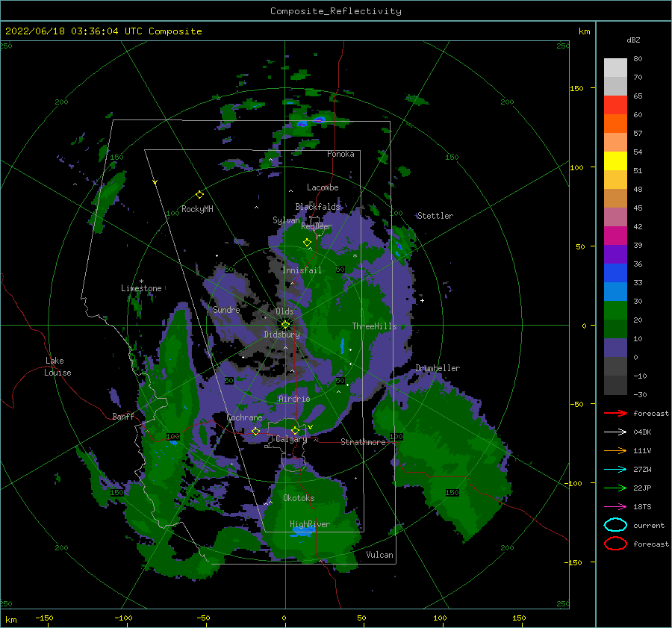Image resolution: width=672 pixels, height=628 pixels.
Task: Select the light gray 80 dBZ swatch
Action: tap(615, 67)
